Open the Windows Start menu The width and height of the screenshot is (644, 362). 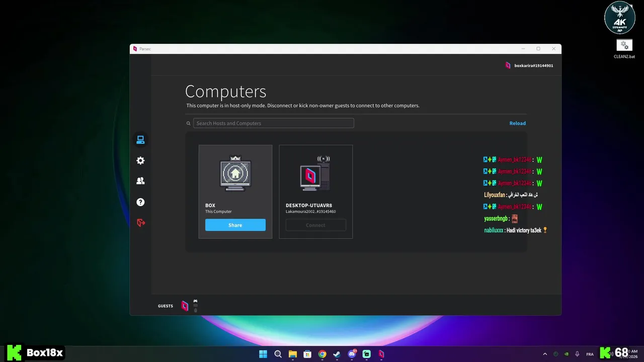point(263,354)
